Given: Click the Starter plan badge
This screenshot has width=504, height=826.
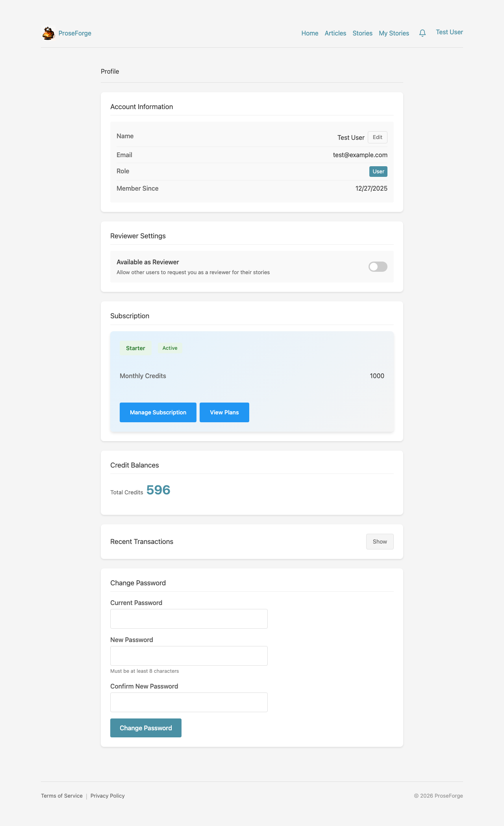Looking at the screenshot, I should click(135, 348).
